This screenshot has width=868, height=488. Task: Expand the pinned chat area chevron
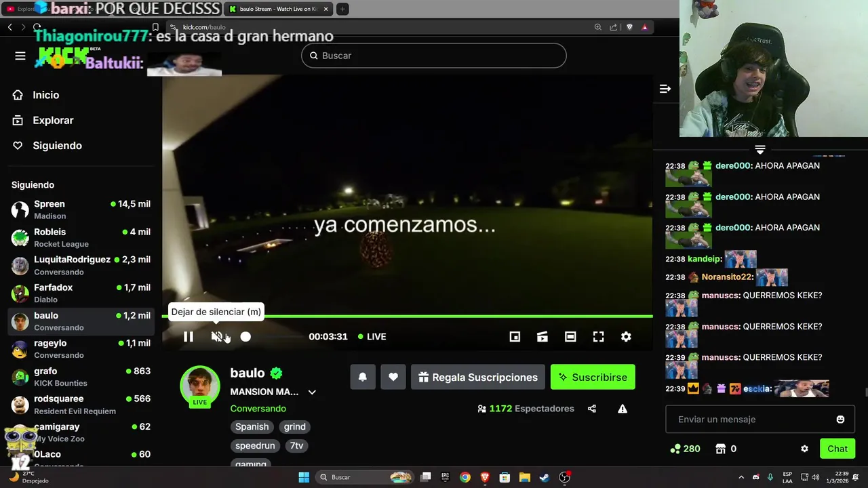click(760, 149)
